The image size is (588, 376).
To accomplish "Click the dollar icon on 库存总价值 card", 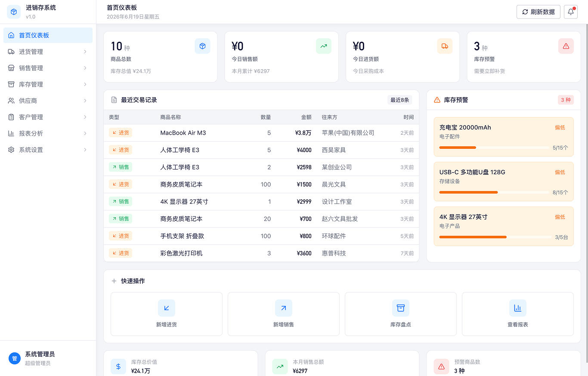I will coord(118,367).
